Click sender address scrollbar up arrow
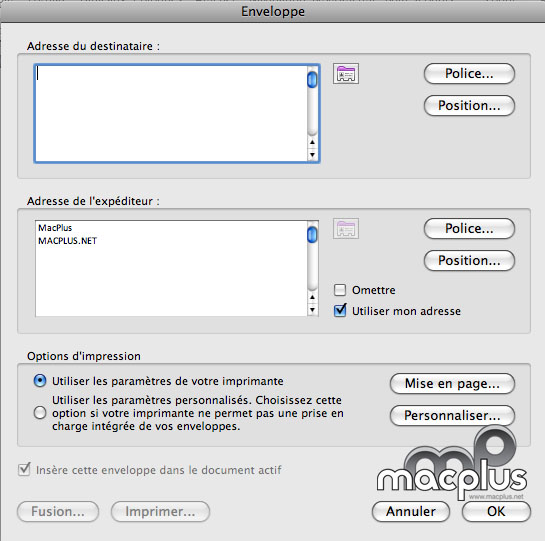 312,297
